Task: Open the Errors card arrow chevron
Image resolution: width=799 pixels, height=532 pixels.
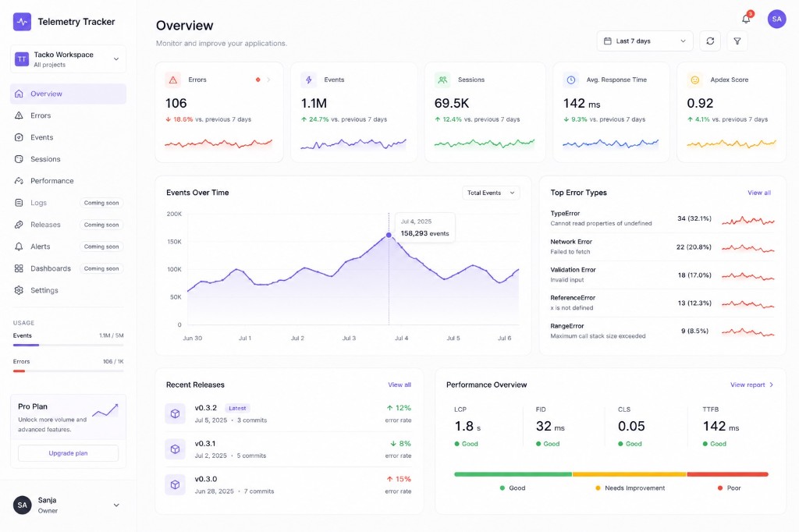Action: click(268, 80)
